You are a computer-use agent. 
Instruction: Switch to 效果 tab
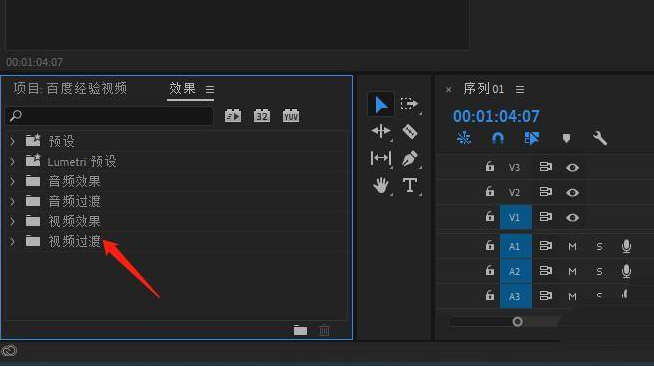pyautogui.click(x=182, y=88)
